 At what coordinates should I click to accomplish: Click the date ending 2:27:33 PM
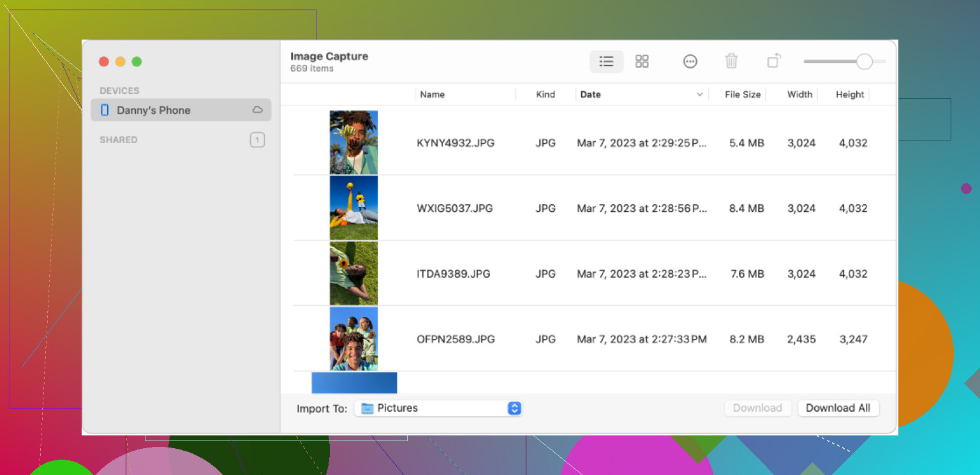coord(642,339)
